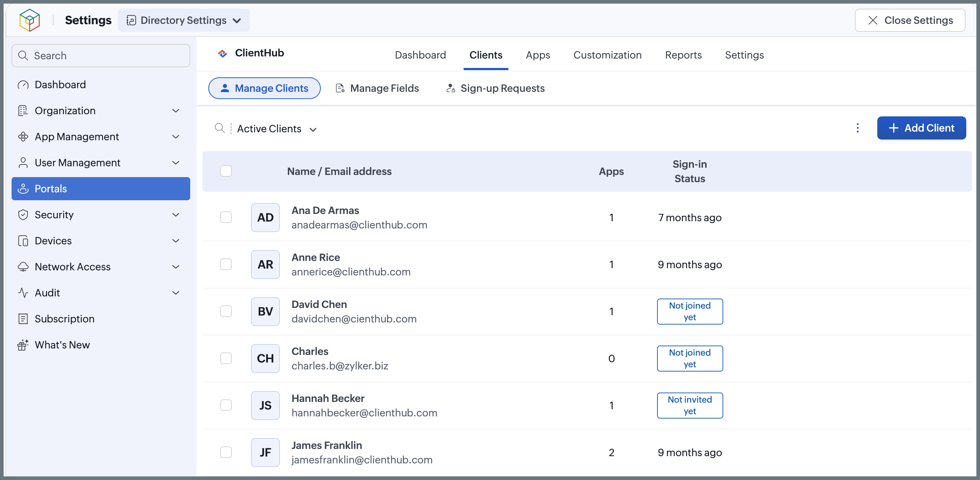Screen dimensions: 980x480
Task: Click the sidebar Search input field
Action: tap(101, 56)
